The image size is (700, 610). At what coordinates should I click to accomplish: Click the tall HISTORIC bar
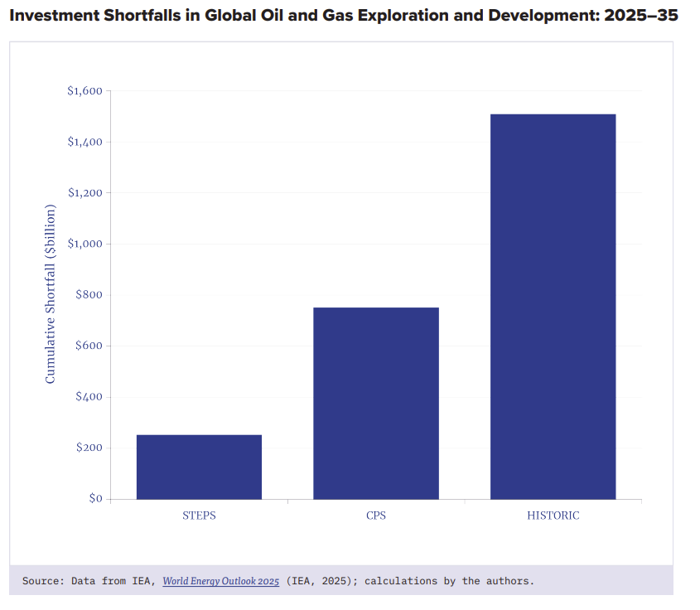[x=553, y=307]
